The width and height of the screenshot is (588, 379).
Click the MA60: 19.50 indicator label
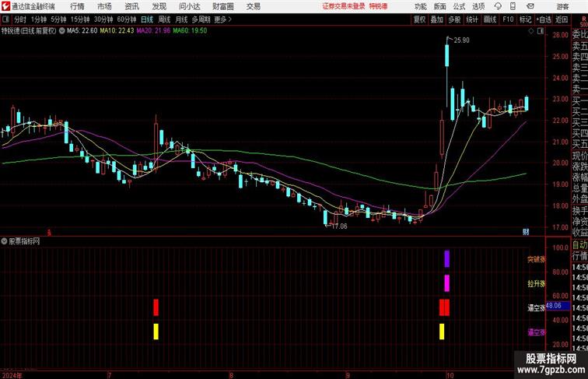(x=190, y=31)
